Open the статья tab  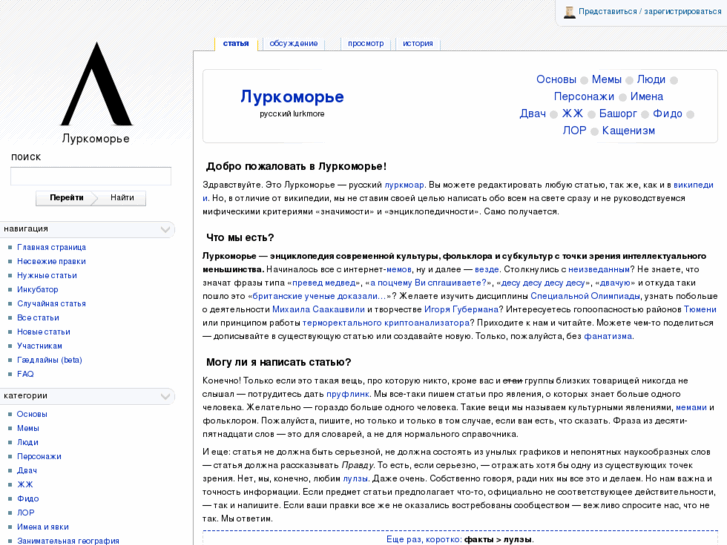[x=236, y=43]
